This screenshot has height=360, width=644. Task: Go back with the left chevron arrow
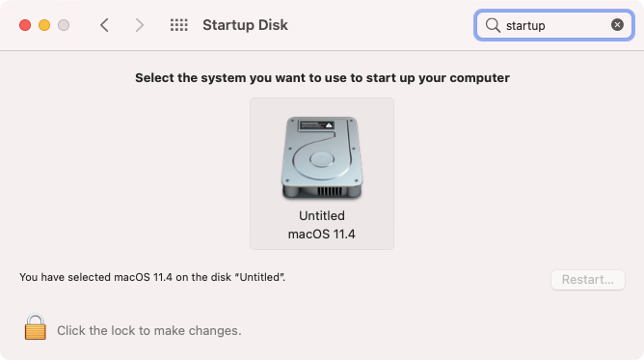104,25
